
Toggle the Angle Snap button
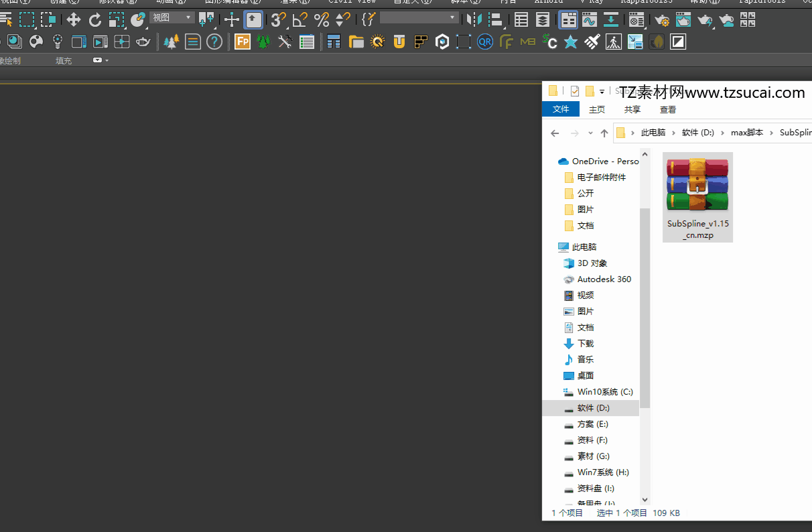(x=299, y=19)
